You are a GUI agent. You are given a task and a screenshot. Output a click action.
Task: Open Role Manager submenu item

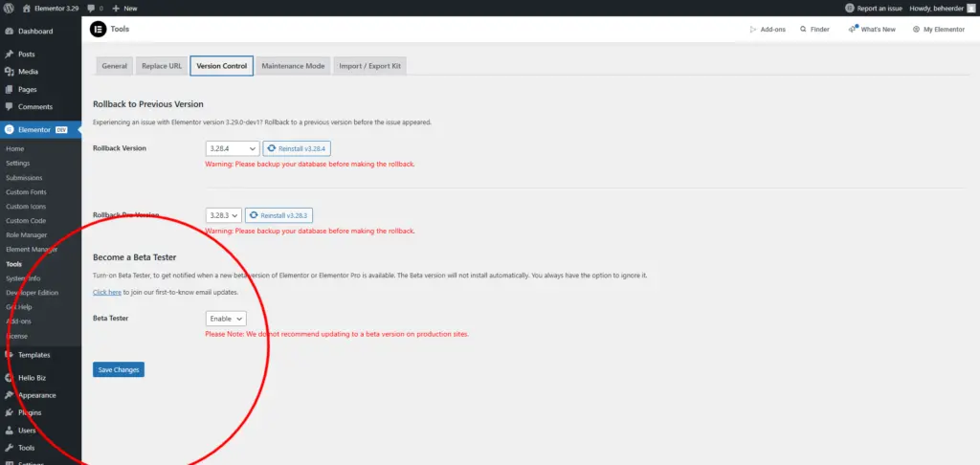click(26, 235)
